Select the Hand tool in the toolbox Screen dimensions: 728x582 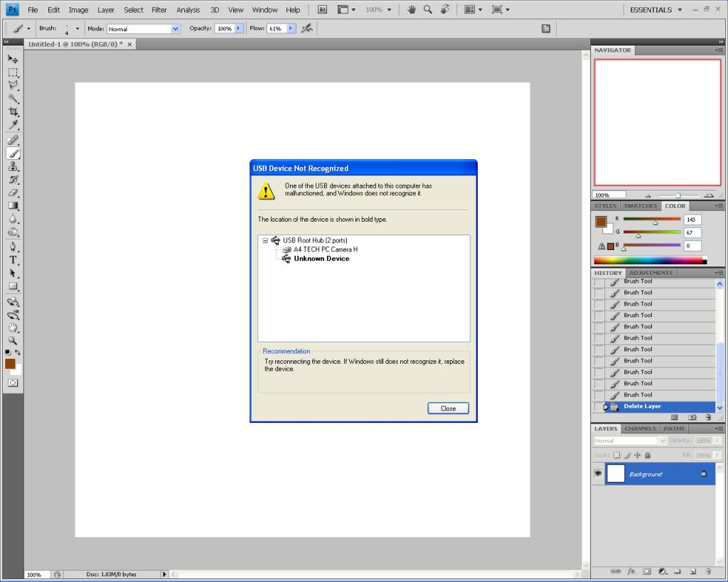click(x=13, y=328)
